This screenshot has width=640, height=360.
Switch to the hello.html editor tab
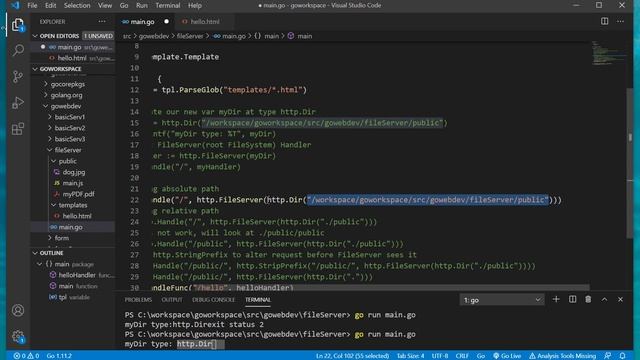(x=204, y=22)
